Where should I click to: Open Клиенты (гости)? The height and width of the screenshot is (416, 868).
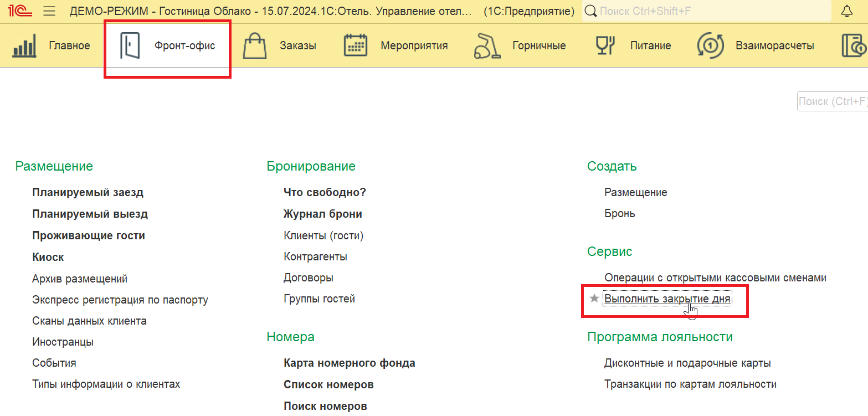click(323, 235)
